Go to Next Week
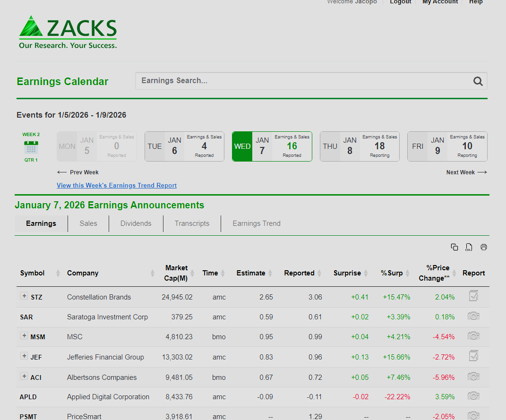Viewport: 506px width, 420px height. 467,172
